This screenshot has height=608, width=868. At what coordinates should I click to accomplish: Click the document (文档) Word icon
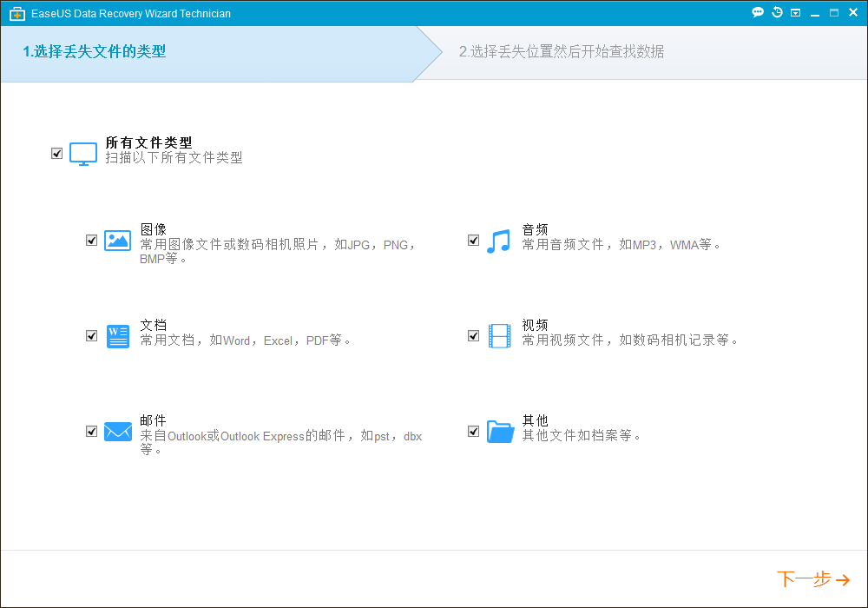pos(117,336)
